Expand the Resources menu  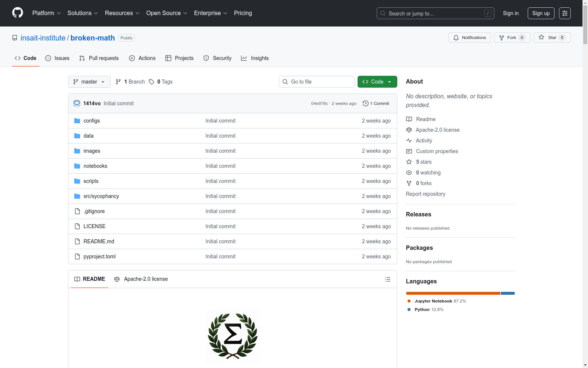tap(122, 13)
